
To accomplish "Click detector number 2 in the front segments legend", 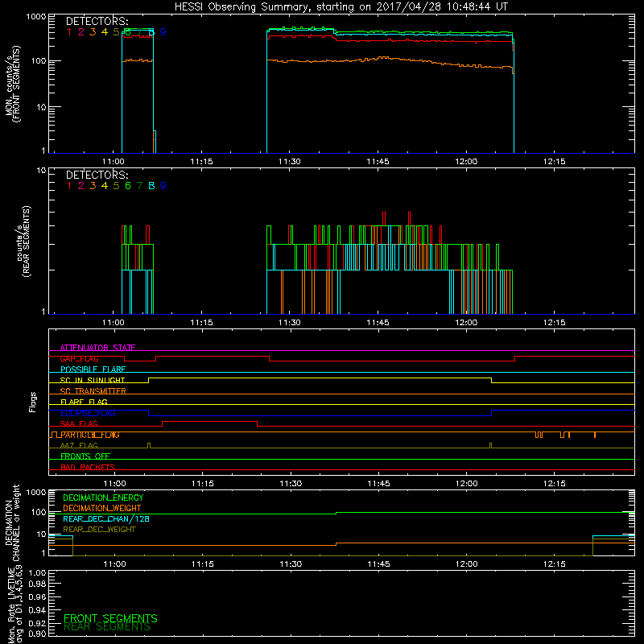I will [81, 32].
